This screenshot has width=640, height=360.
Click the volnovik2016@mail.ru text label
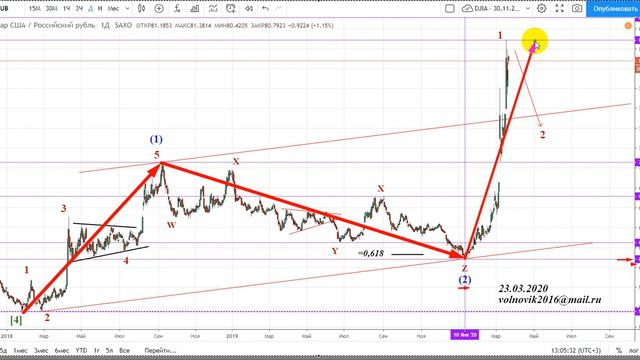[549, 300]
